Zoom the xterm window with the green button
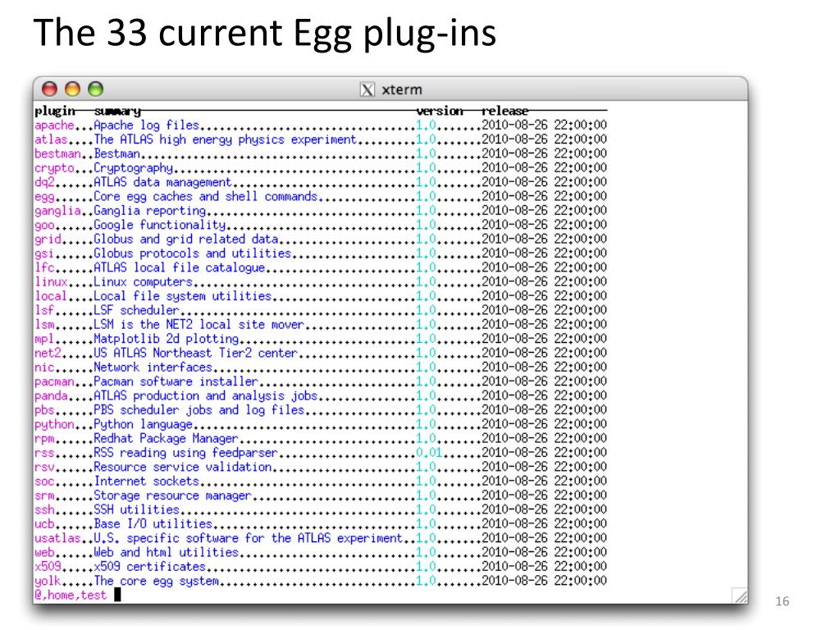Viewport: 840px width, 630px height. pyautogui.click(x=95, y=89)
